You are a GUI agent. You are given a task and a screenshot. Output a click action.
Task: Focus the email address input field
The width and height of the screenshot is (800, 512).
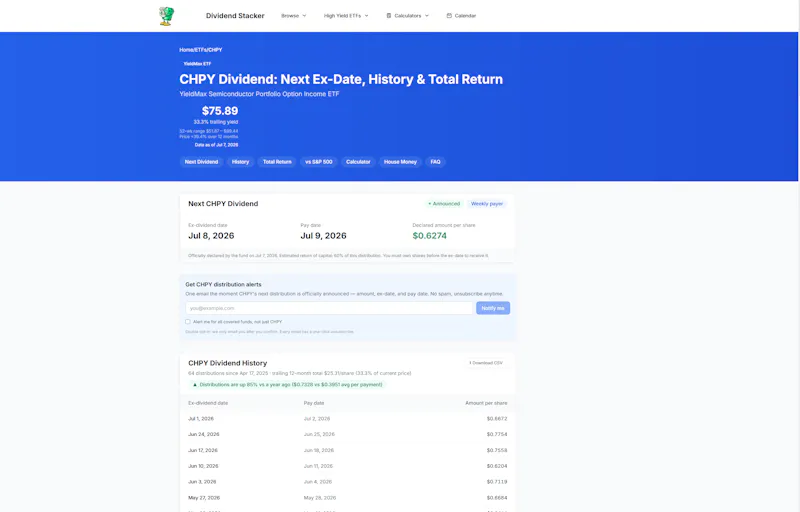pyautogui.click(x=330, y=308)
